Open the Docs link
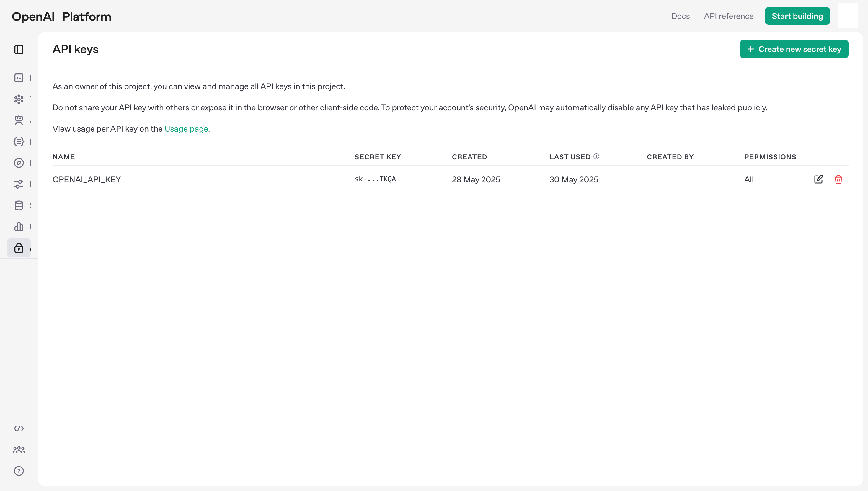 [681, 16]
